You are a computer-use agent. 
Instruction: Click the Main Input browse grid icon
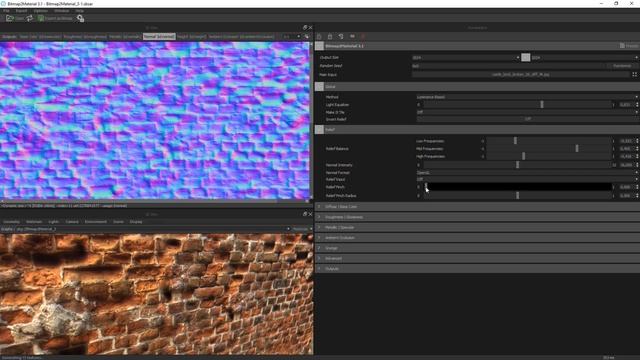[x=634, y=74]
